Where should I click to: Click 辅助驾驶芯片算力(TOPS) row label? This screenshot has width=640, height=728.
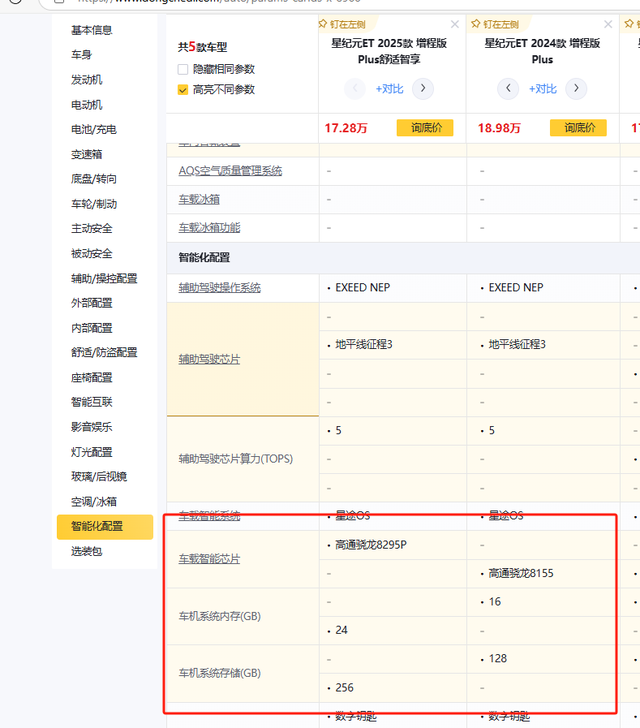tap(236, 459)
